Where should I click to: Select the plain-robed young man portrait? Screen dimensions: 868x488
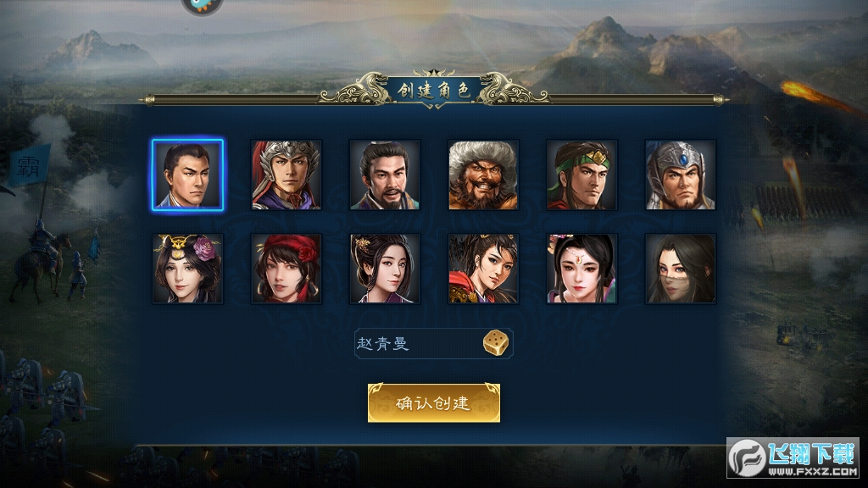(x=187, y=175)
